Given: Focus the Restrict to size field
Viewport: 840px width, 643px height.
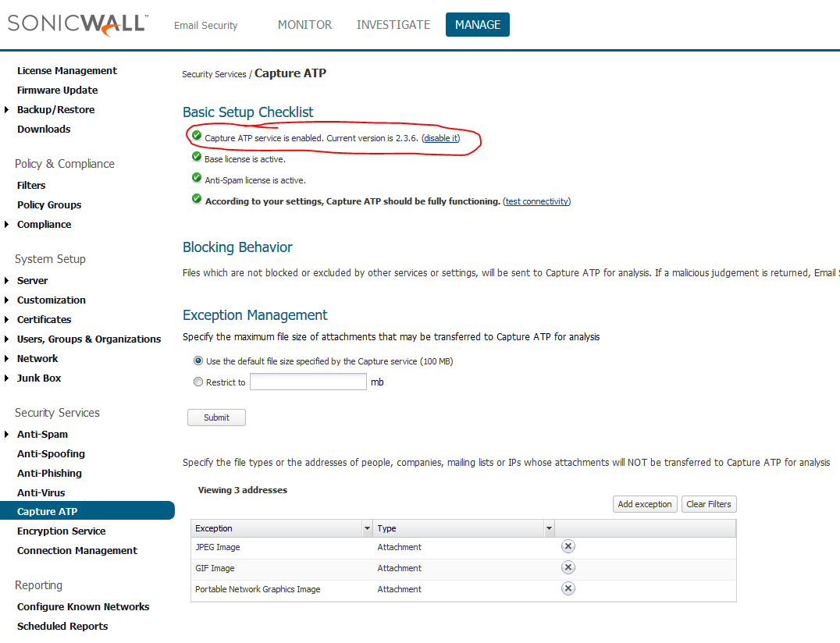Looking at the screenshot, I should point(308,382).
